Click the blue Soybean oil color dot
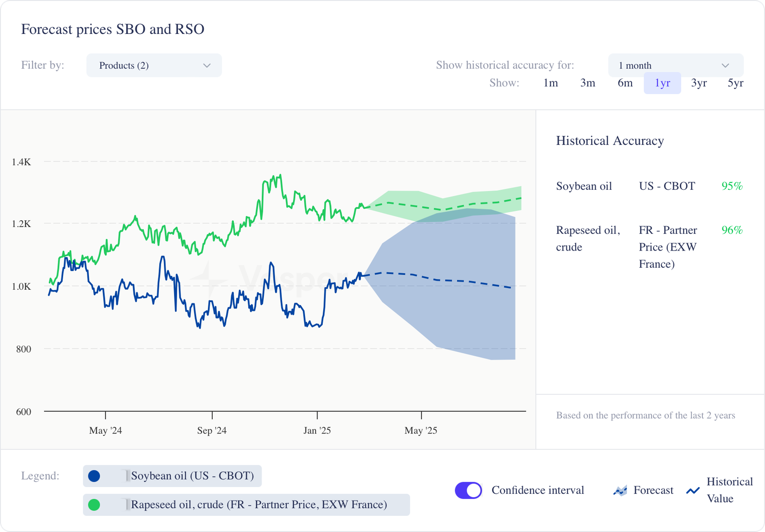Viewport: 765px width, 532px height. [x=94, y=476]
